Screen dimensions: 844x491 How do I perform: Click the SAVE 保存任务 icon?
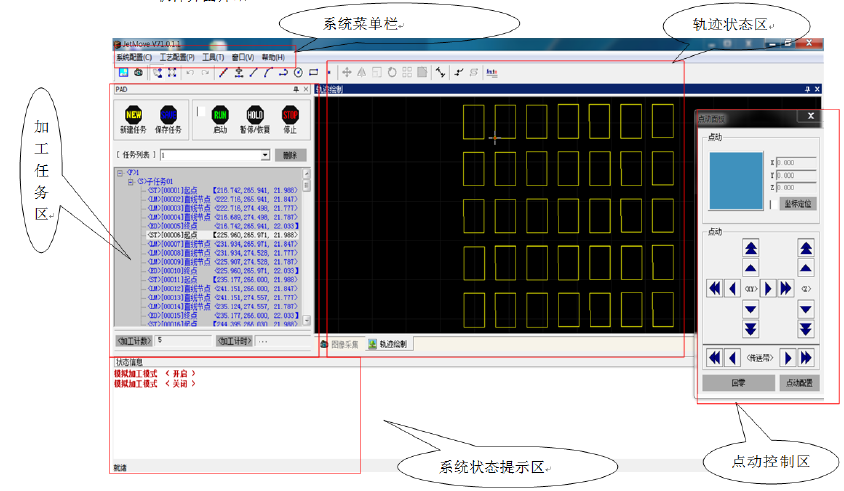[168, 115]
